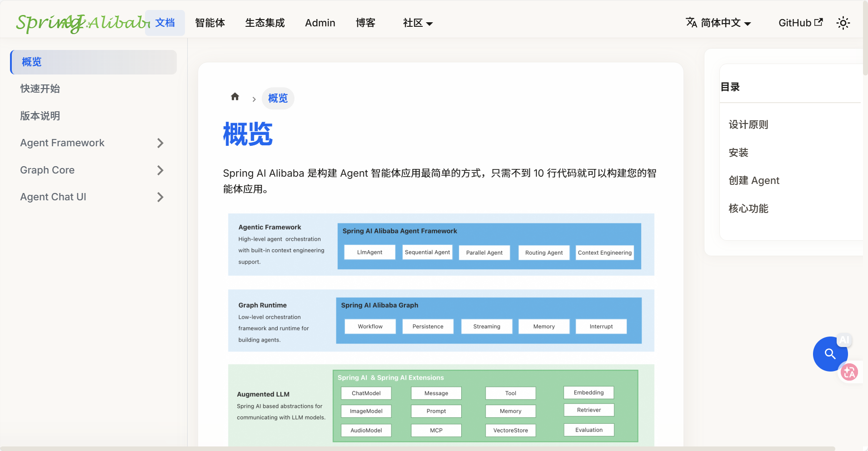Screen dimensions: 868x451
Task: Open the 简体中文 language dropdown
Action: pyautogui.click(x=718, y=23)
